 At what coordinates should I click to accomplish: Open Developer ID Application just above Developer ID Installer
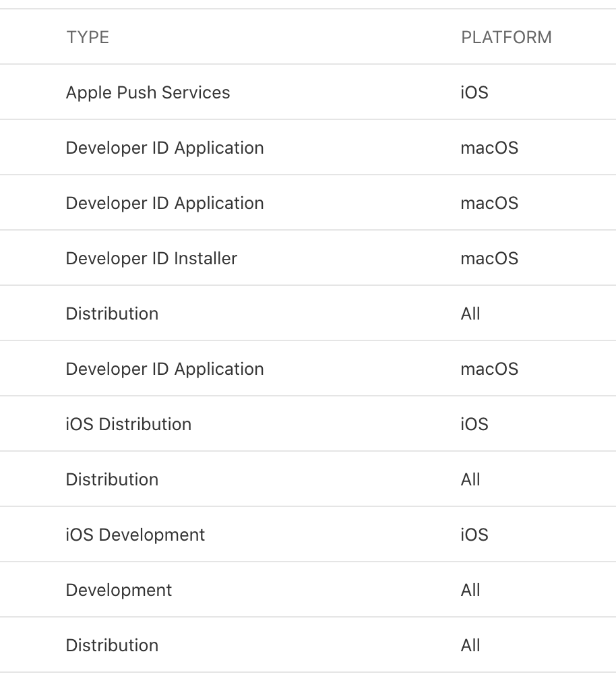(x=164, y=203)
